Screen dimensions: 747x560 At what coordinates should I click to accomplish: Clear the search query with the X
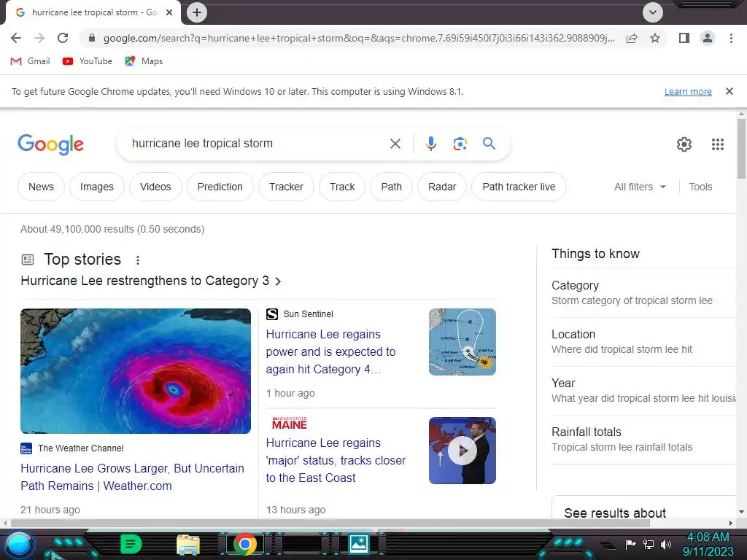395,144
